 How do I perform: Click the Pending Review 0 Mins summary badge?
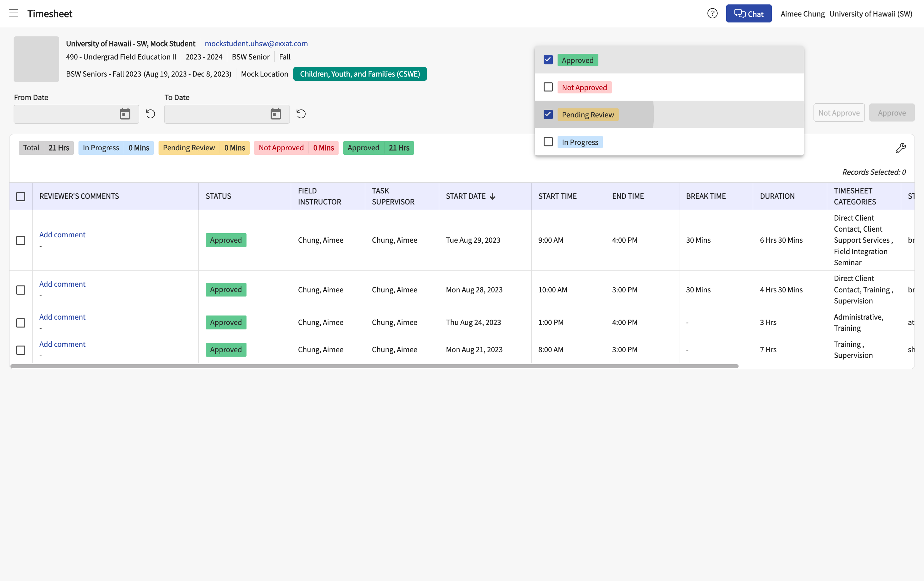[x=204, y=148]
